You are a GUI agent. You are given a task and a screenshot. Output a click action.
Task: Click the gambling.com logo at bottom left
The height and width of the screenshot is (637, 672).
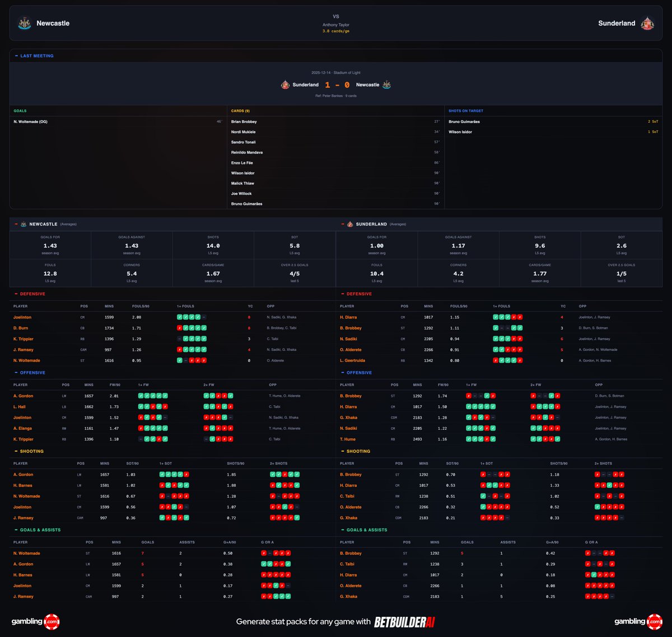click(x=35, y=621)
